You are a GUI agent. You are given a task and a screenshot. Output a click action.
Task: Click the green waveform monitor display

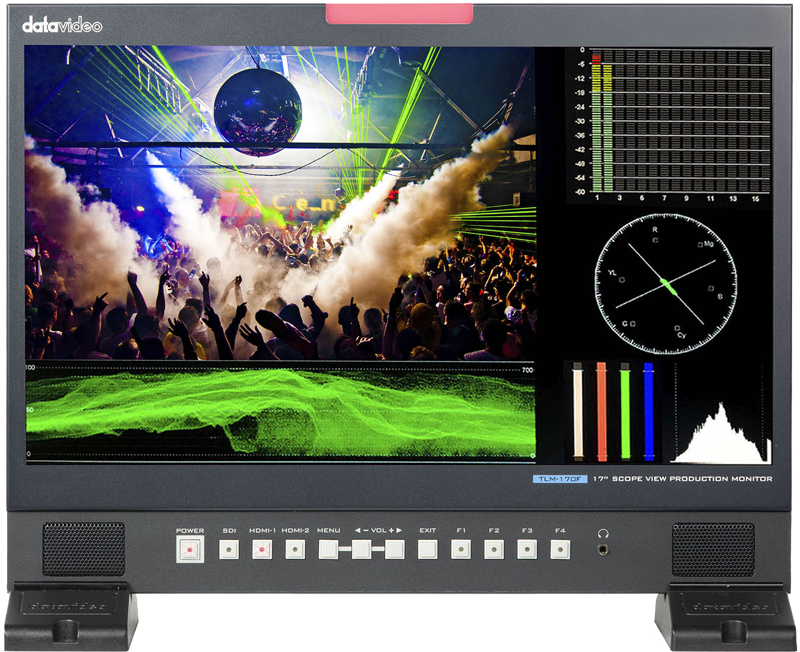[x=280, y=411]
